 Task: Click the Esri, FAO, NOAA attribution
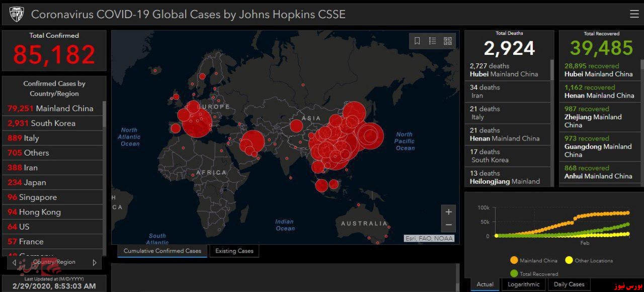click(429, 239)
